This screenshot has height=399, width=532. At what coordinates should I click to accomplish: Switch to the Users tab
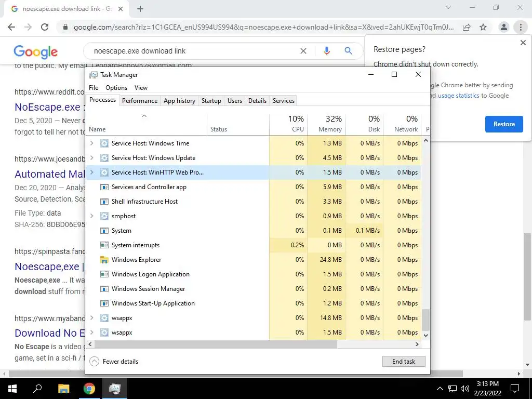[235, 101]
